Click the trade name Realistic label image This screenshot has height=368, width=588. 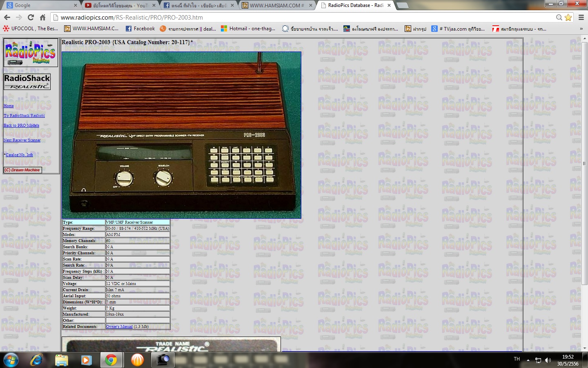tap(171, 344)
